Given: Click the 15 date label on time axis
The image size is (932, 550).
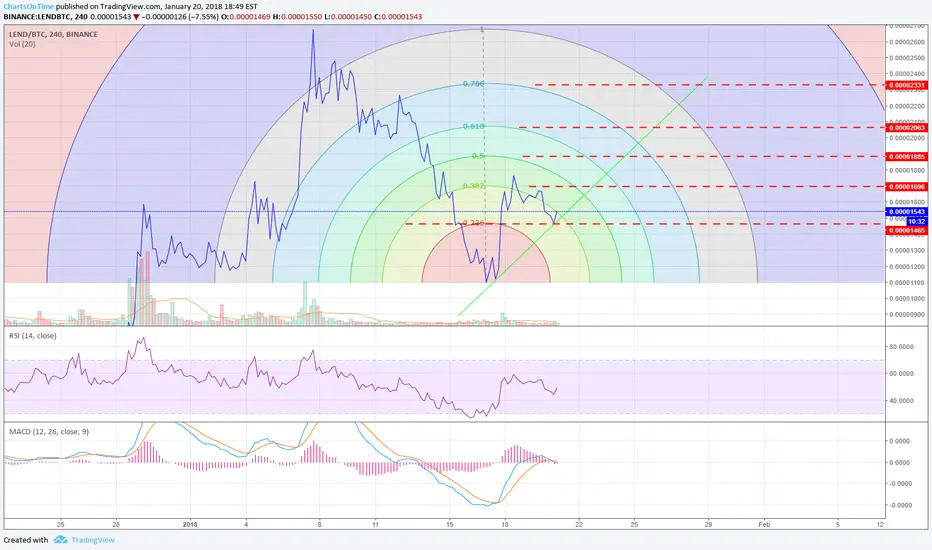Looking at the screenshot, I should (x=449, y=524).
